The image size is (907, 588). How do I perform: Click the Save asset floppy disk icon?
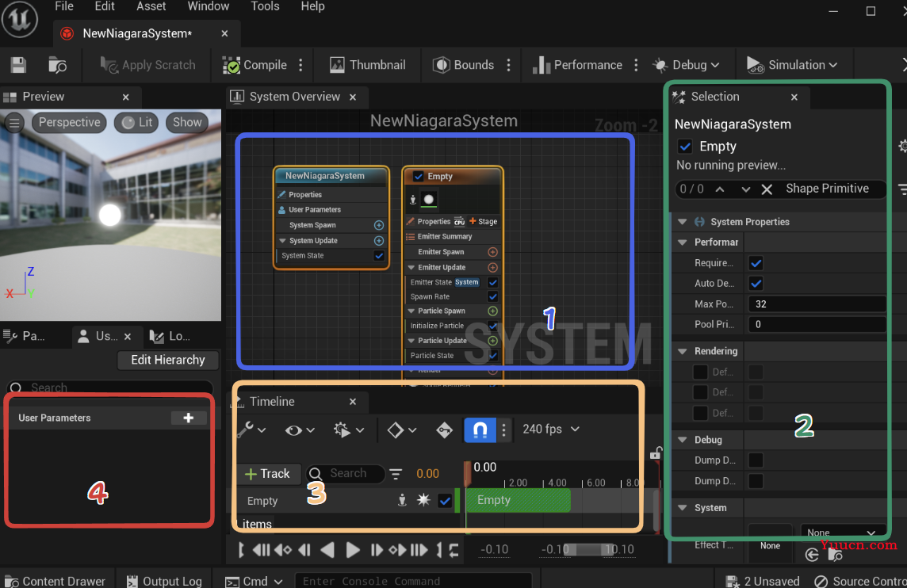point(18,65)
